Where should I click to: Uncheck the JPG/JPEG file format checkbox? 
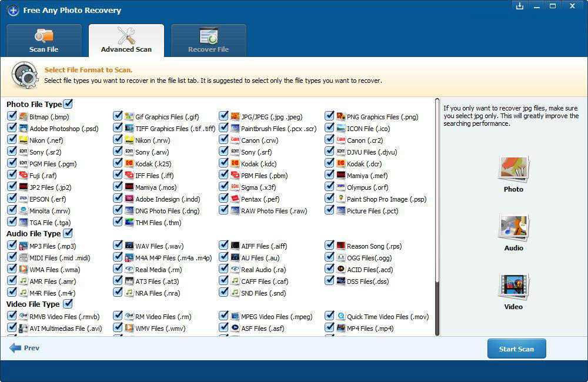[x=223, y=116]
